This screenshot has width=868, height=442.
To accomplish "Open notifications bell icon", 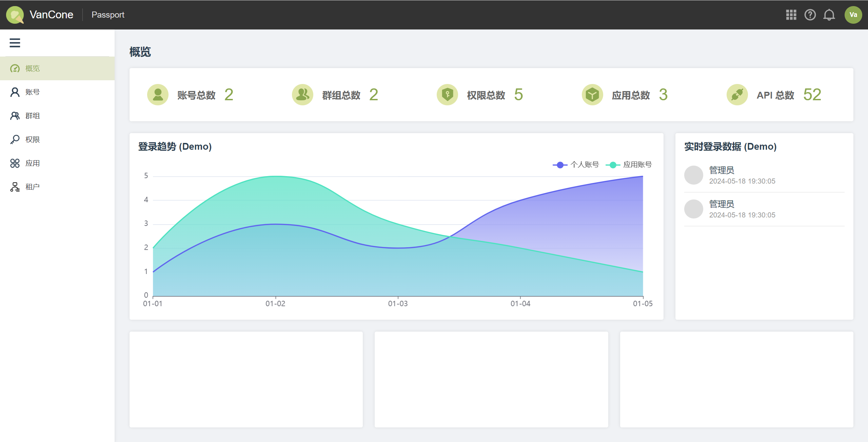I will point(829,15).
